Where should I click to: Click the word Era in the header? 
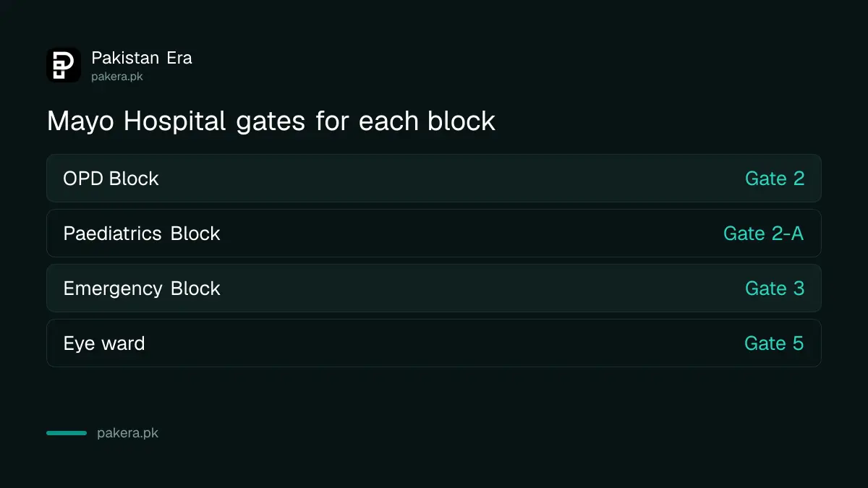point(179,58)
